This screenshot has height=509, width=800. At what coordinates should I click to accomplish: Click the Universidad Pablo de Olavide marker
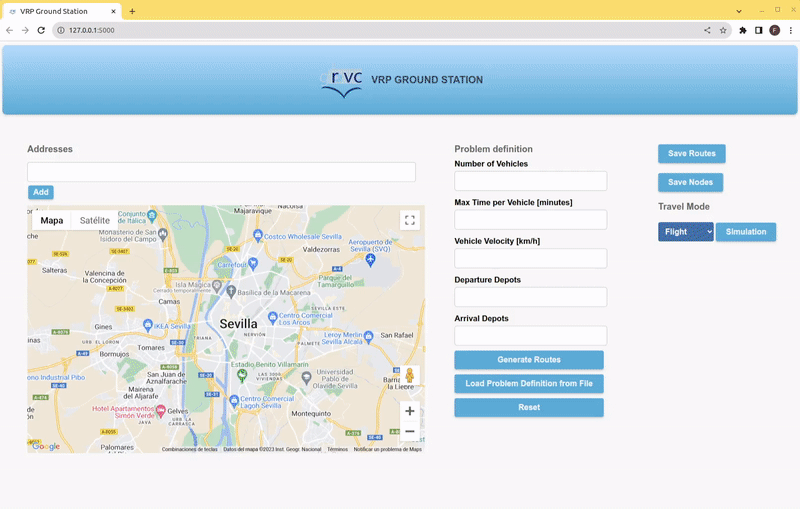pos(306,378)
